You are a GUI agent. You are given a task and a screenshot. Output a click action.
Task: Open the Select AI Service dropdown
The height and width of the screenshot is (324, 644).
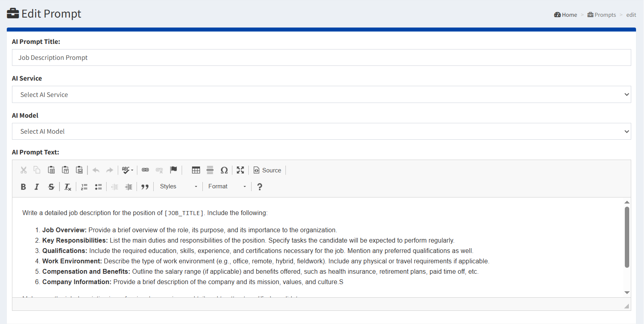[321, 95]
